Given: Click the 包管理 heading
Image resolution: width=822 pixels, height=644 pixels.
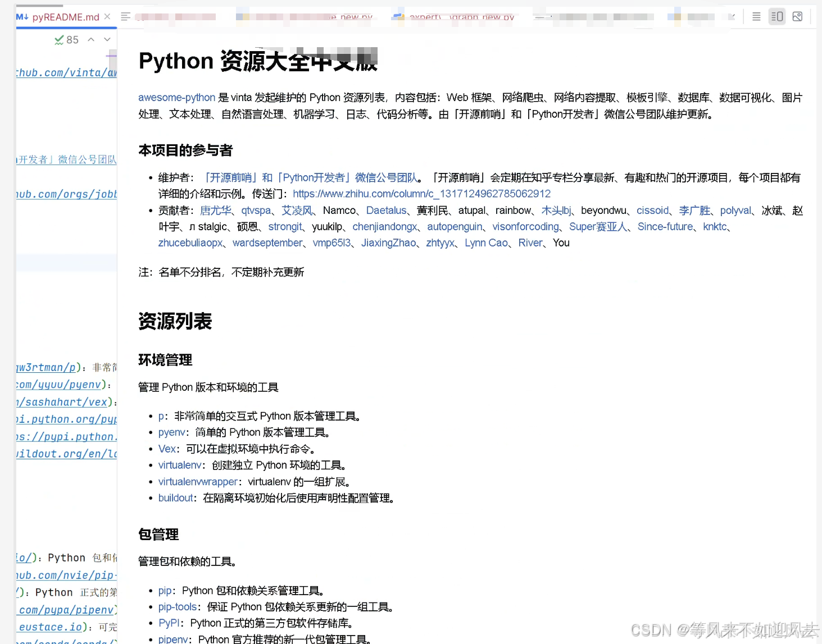Looking at the screenshot, I should [158, 535].
